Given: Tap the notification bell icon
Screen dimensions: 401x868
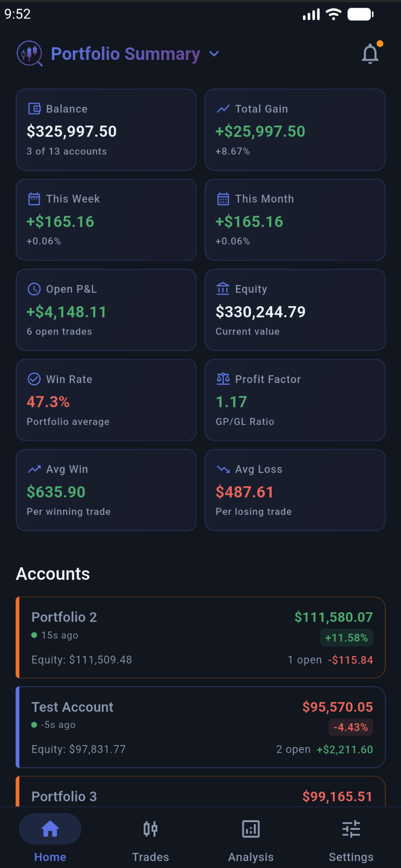Looking at the screenshot, I should tap(370, 53).
